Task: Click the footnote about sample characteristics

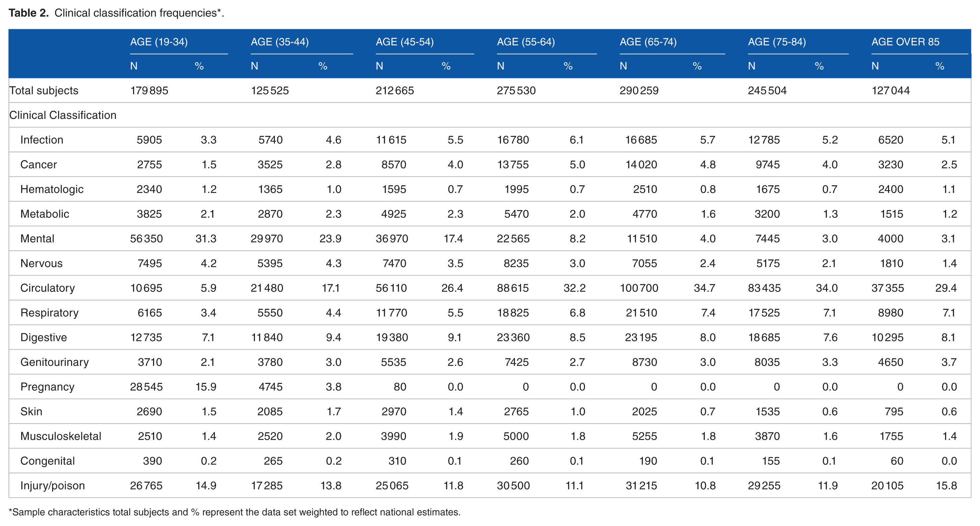Action: click(x=234, y=512)
